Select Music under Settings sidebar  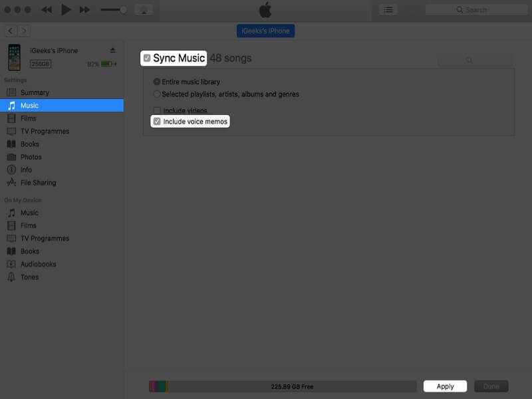(x=62, y=106)
